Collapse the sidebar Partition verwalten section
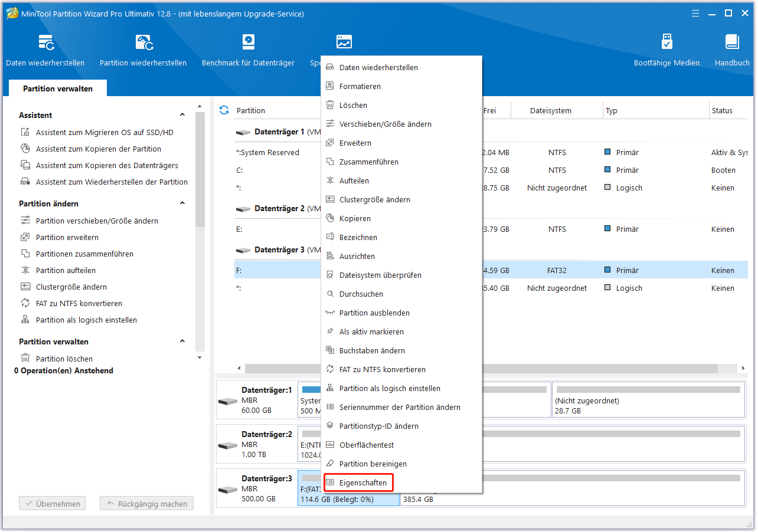Image resolution: width=758 pixels, height=532 pixels. point(182,341)
